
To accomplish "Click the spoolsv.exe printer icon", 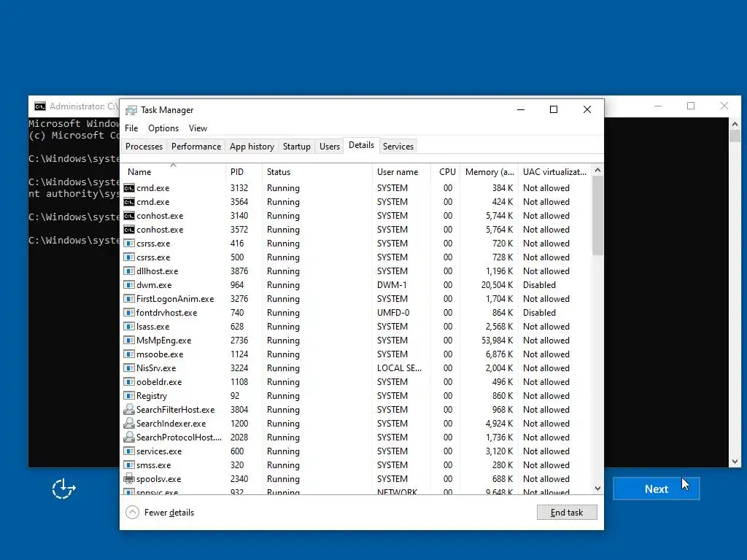I will tap(128, 478).
